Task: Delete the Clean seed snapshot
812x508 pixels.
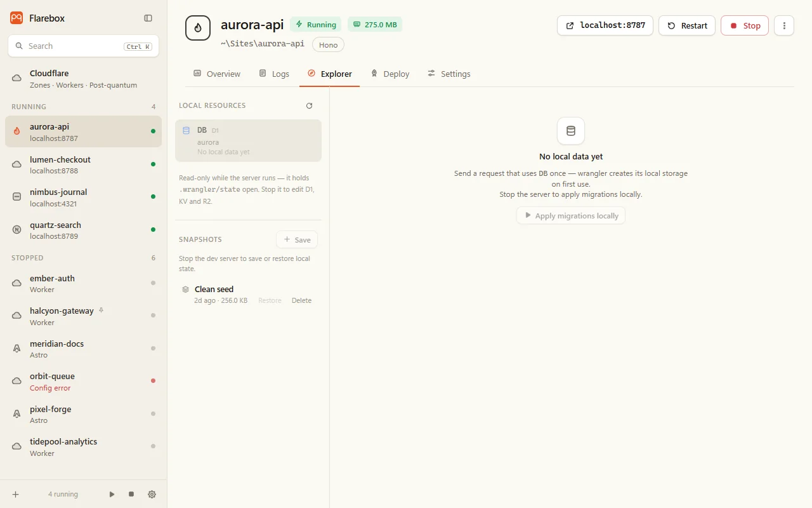Action: 301,300
